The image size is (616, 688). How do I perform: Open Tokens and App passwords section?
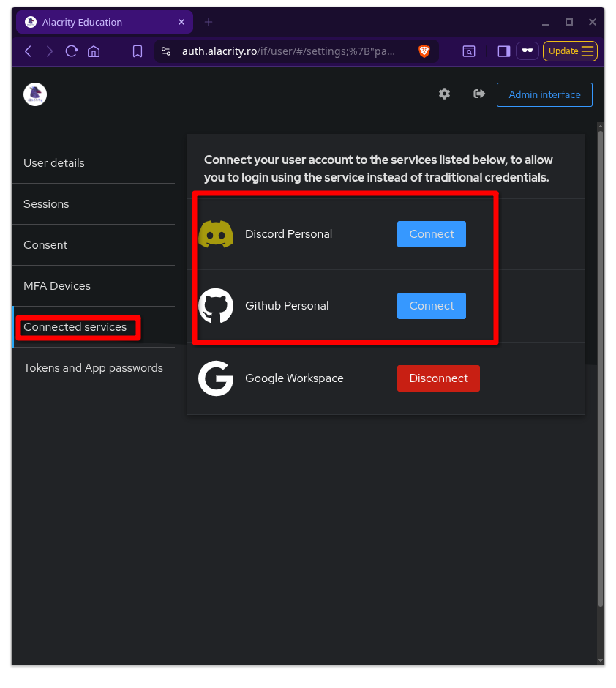point(93,367)
